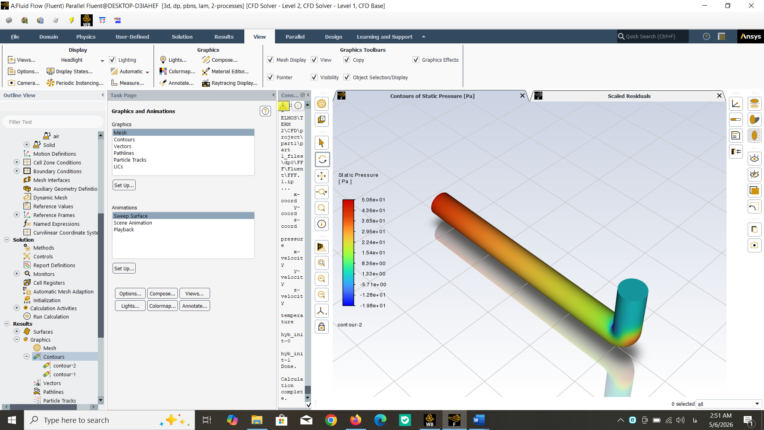Toggle the Lighting checkbox

(113, 60)
